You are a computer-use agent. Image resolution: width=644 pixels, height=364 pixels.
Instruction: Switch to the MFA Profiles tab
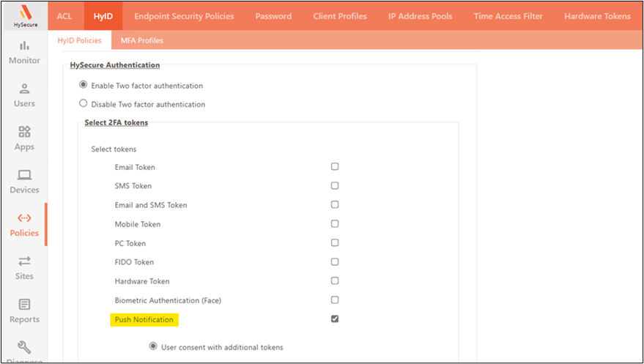[x=142, y=40]
